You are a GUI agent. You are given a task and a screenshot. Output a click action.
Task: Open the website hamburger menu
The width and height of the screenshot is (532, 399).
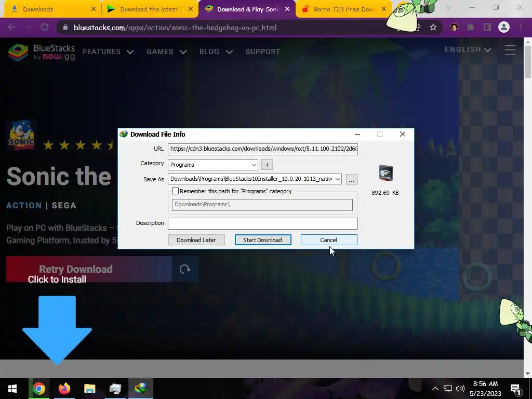point(510,50)
